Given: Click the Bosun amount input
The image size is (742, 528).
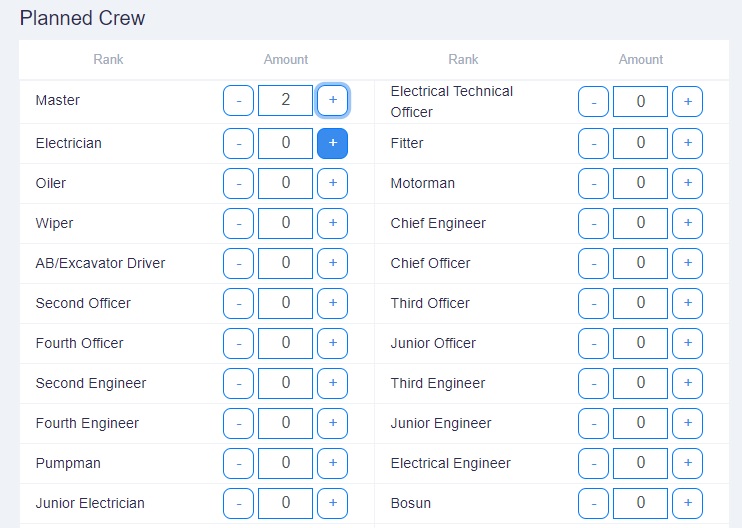Looking at the screenshot, I should click(640, 503).
